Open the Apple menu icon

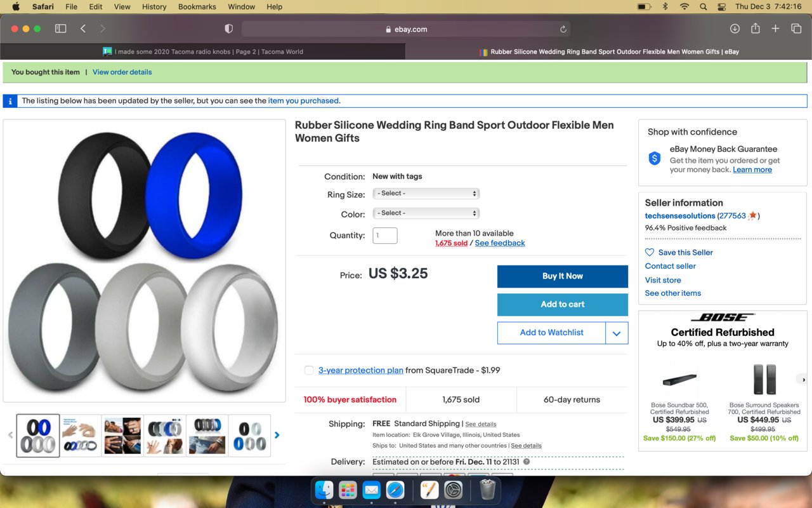pyautogui.click(x=16, y=6)
